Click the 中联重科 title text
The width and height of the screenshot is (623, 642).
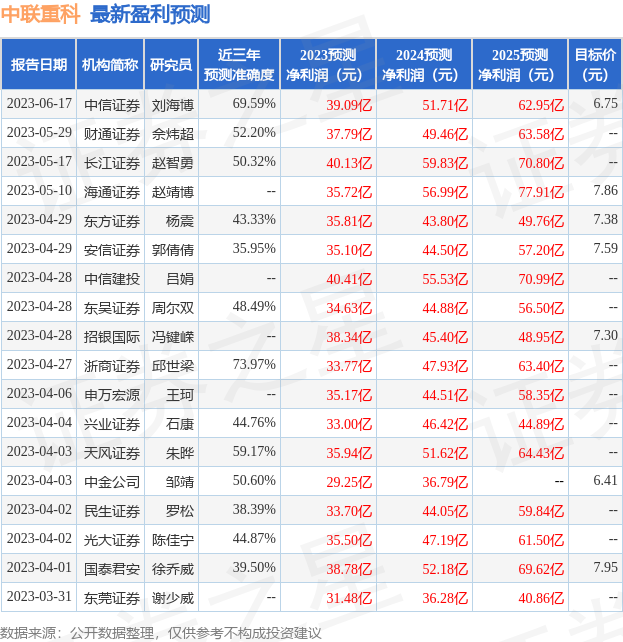40,15
